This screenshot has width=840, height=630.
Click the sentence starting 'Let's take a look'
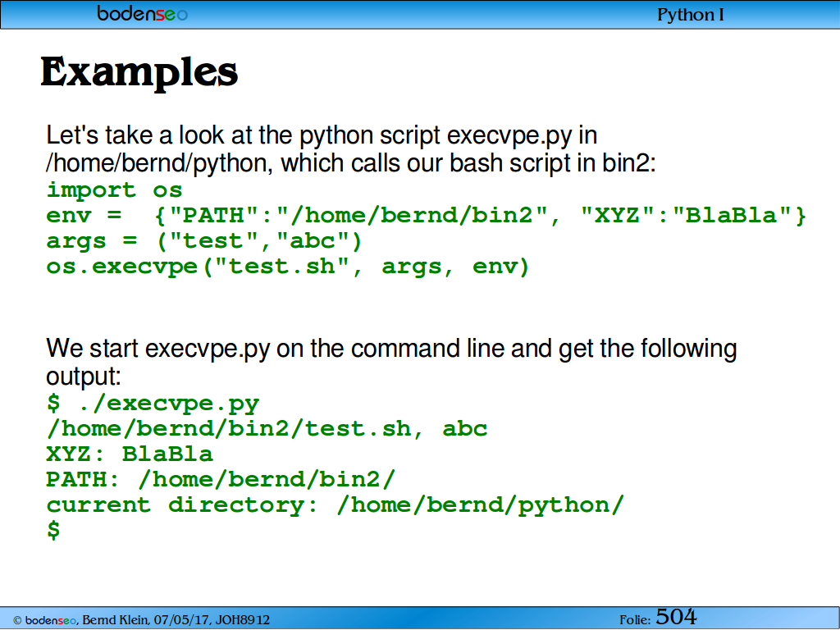(351, 149)
